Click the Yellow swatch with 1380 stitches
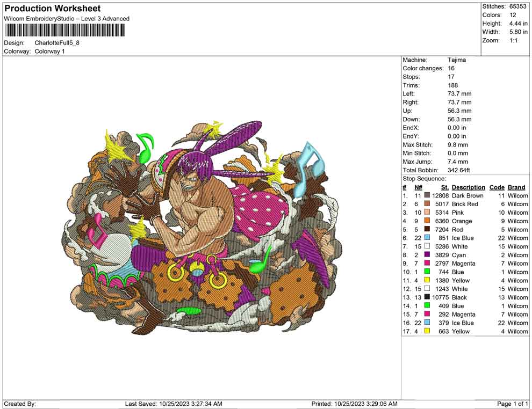The height and width of the screenshot is (409, 532). coord(427,280)
